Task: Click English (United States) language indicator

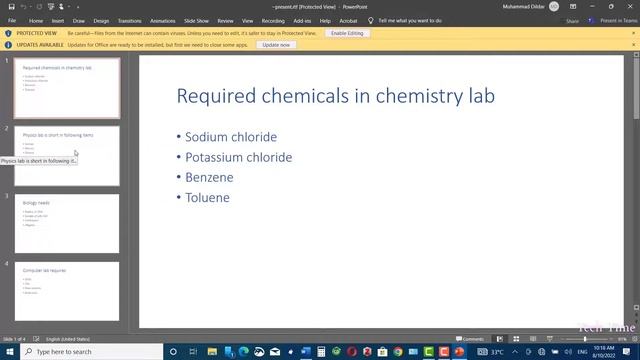Action: (68, 339)
